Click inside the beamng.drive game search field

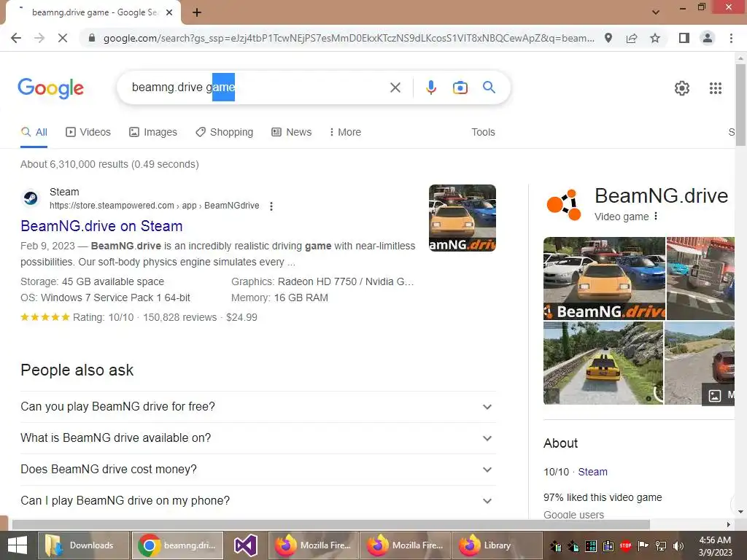point(258,87)
